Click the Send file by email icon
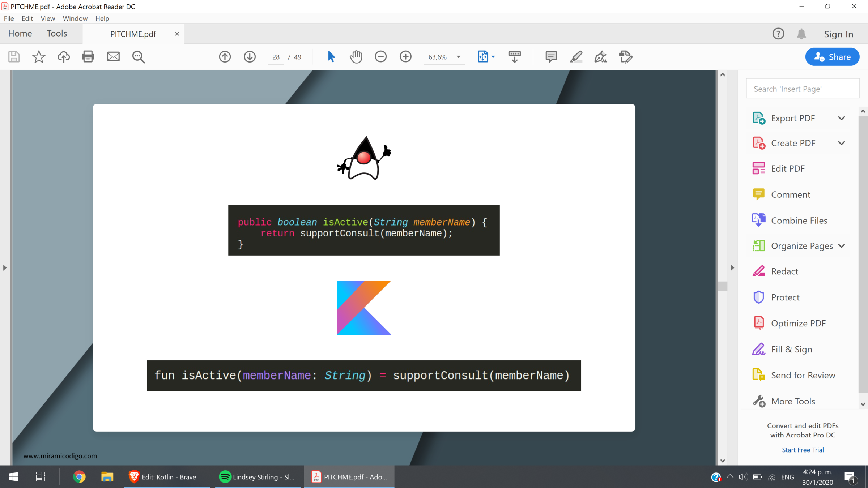This screenshot has width=868, height=488. [x=113, y=57]
